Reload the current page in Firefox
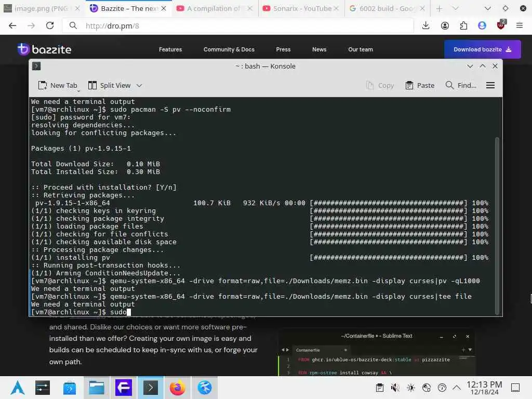Screen dimensions: 532x399 [x=50, y=26]
